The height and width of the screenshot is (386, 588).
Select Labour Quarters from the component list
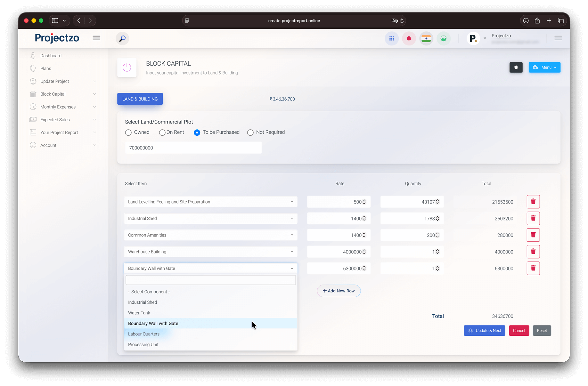tap(144, 334)
